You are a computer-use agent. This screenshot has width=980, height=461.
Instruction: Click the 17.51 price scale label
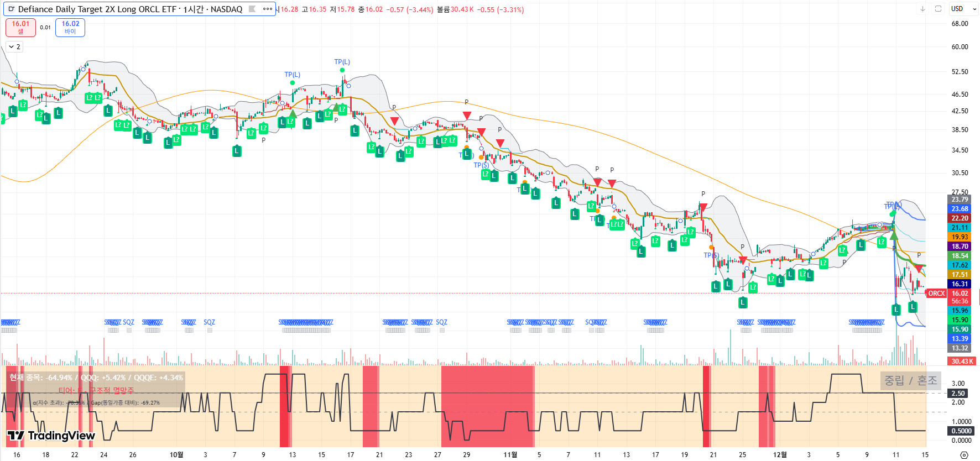click(960, 275)
